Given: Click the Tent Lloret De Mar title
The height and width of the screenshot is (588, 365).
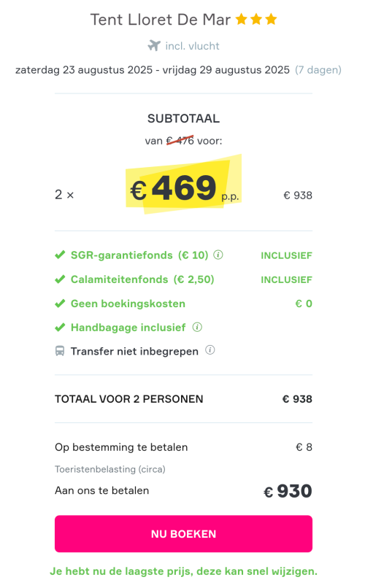Looking at the screenshot, I should point(160,20).
